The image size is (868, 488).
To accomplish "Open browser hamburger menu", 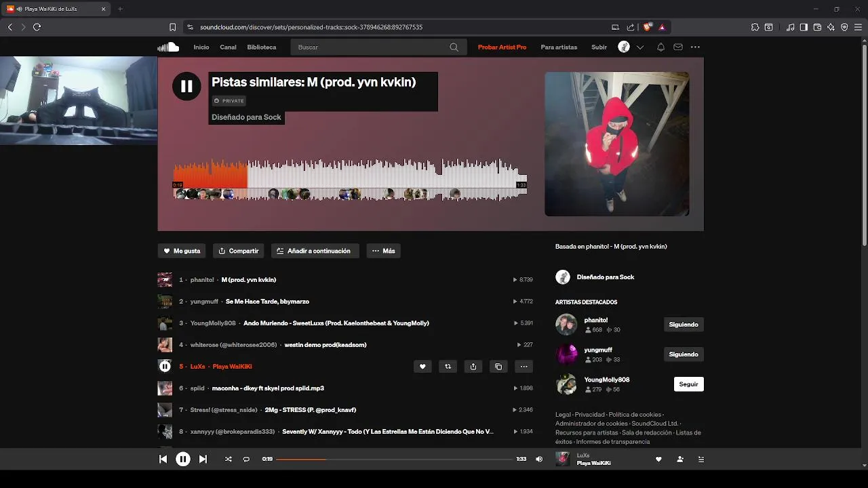I will pos(858,27).
